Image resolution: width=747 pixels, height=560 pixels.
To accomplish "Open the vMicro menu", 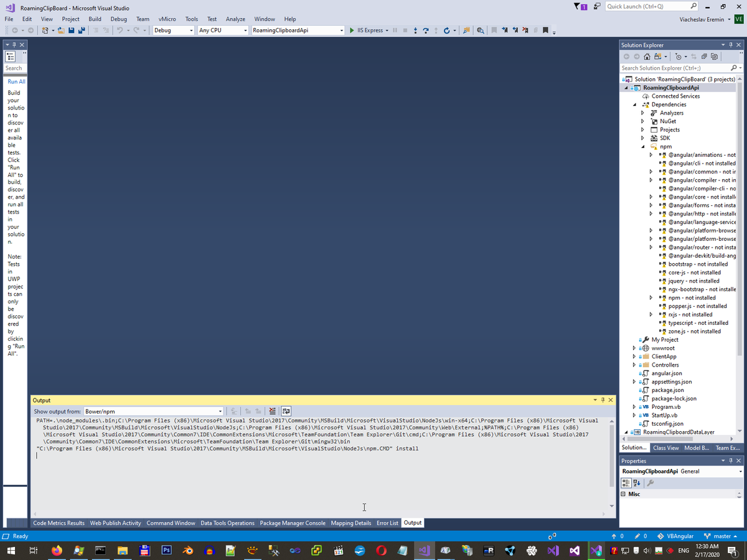I will (167, 19).
